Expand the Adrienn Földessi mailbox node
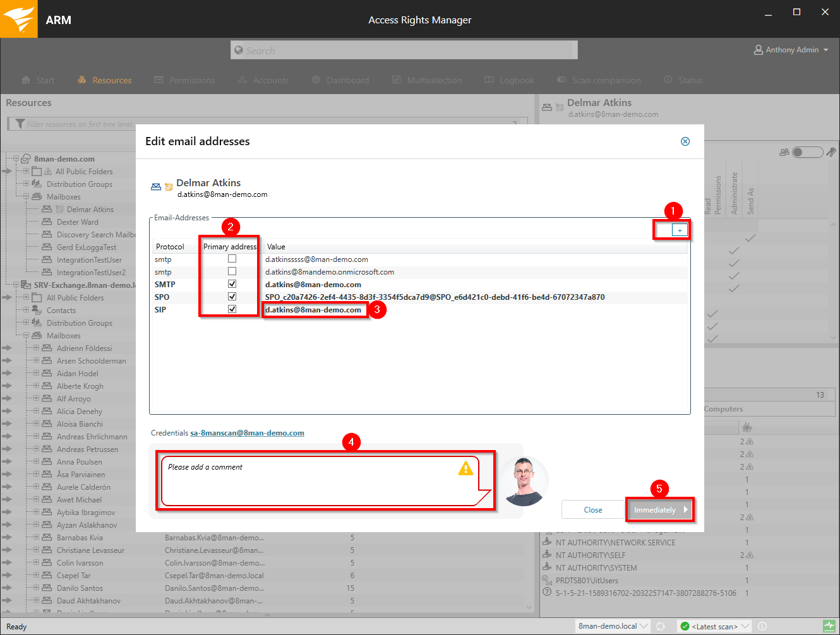The height and width of the screenshot is (635, 840). pos(36,348)
